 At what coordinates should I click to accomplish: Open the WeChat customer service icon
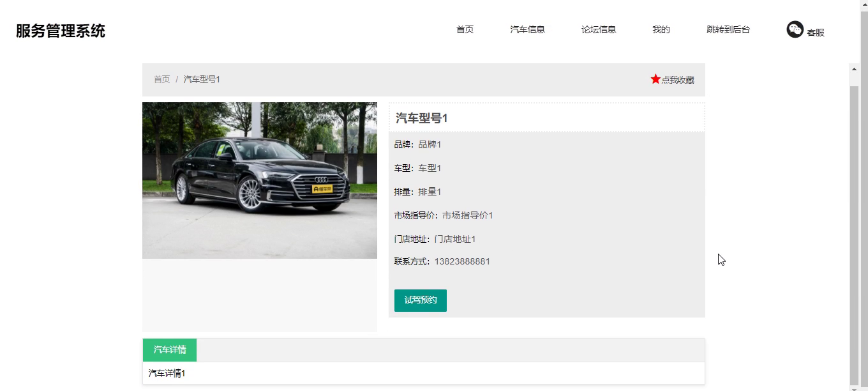(x=795, y=29)
